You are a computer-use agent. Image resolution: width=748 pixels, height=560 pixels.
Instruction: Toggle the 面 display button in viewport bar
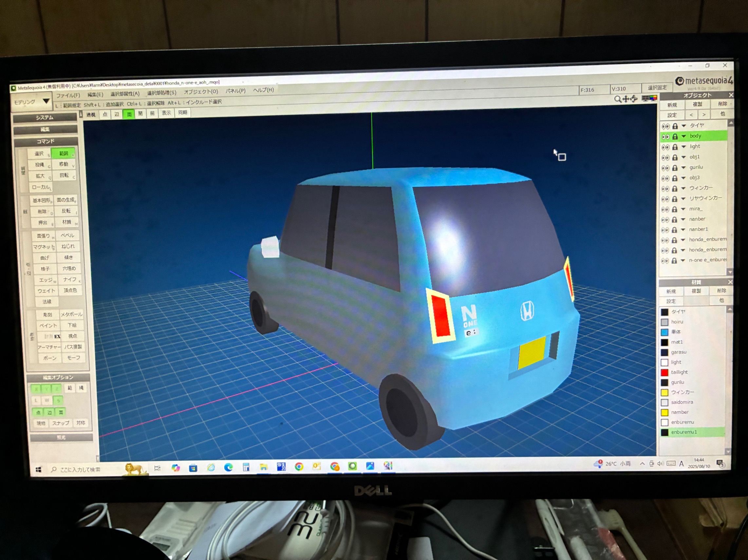click(129, 114)
